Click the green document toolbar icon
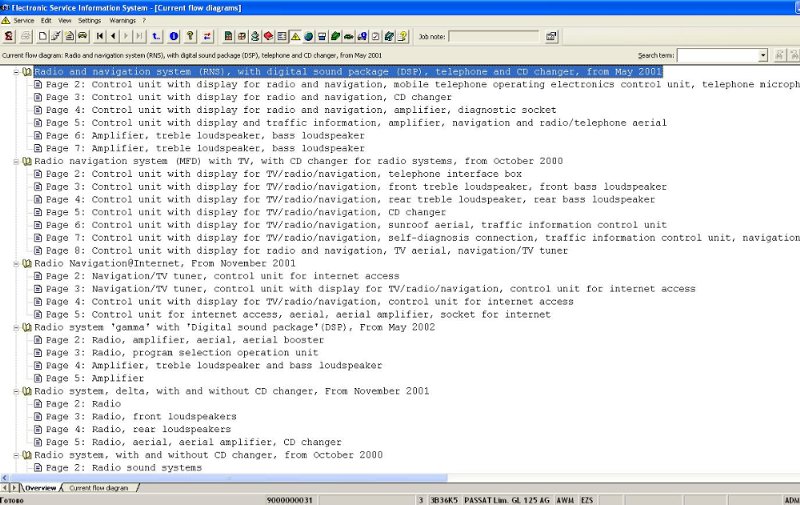The height and width of the screenshot is (505, 800). (228, 36)
